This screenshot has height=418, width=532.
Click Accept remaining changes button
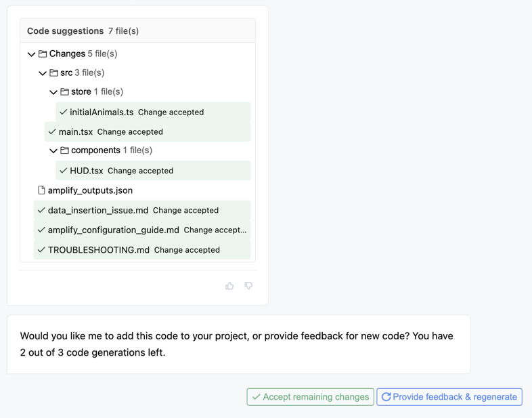[x=311, y=396]
